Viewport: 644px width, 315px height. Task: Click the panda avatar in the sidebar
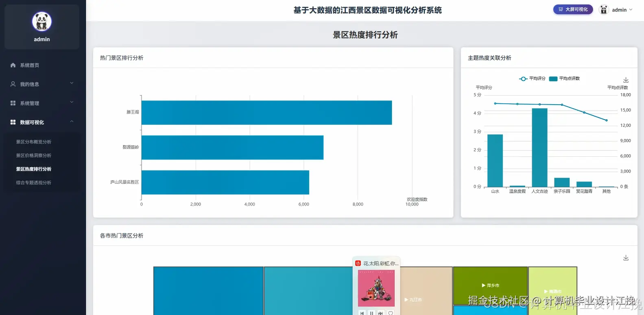(42, 22)
